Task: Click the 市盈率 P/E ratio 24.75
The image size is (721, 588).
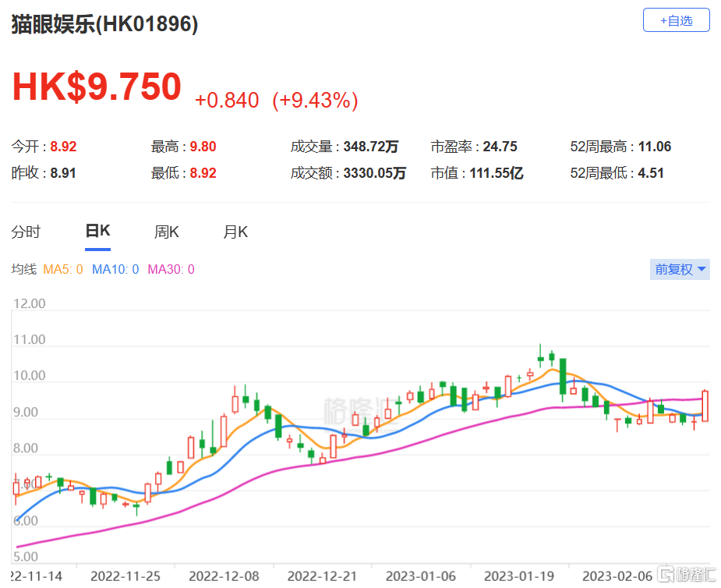Action: point(500,147)
